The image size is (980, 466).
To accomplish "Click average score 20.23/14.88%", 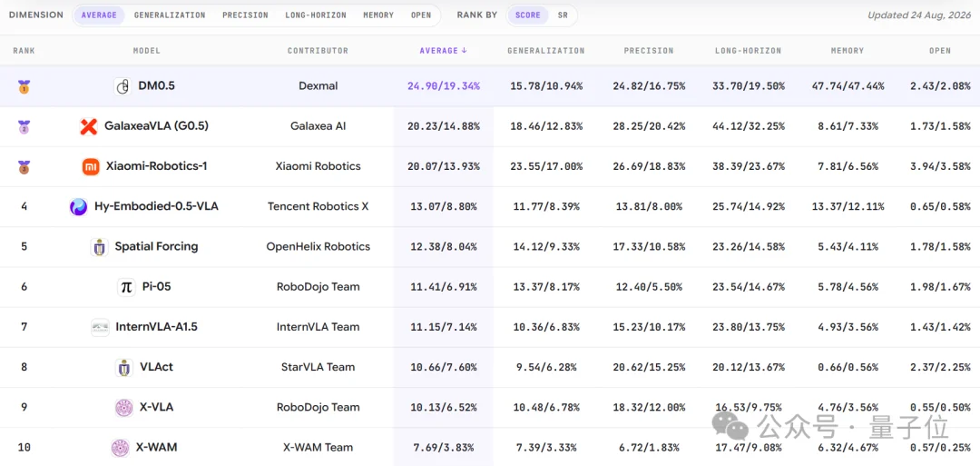I will tap(443, 126).
